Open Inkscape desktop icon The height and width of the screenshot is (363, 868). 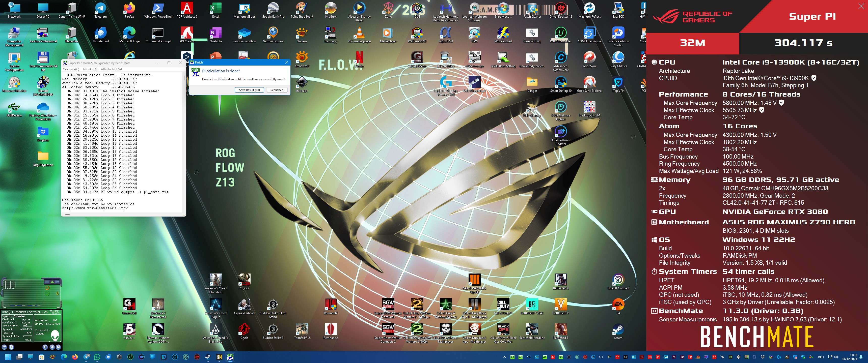[x=302, y=84]
